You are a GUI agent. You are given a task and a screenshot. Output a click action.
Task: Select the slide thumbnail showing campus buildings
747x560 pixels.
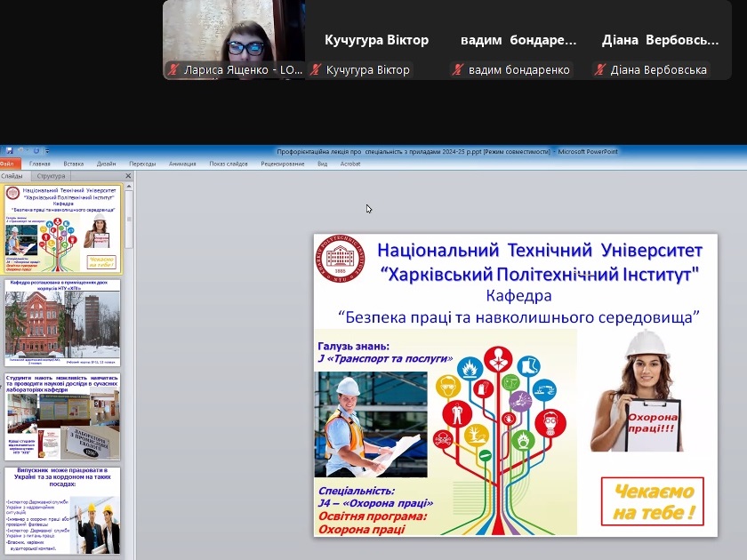[x=62, y=323]
